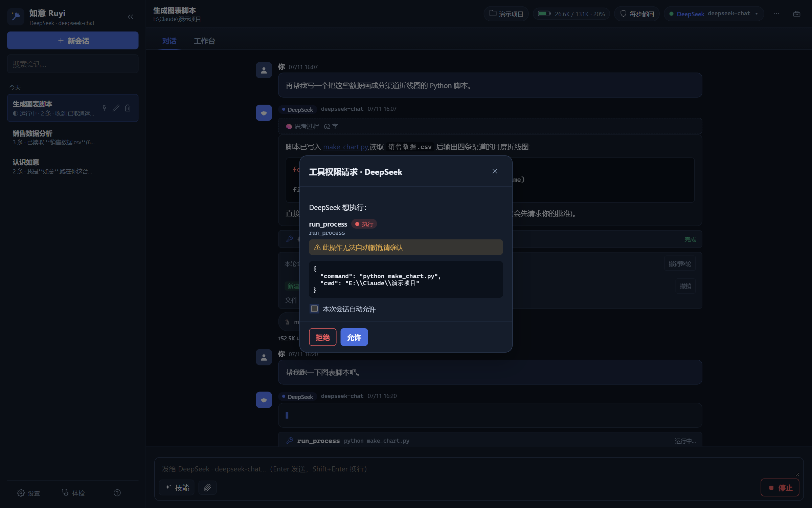
Task: Click the single 撤销 button
Action: point(685,286)
